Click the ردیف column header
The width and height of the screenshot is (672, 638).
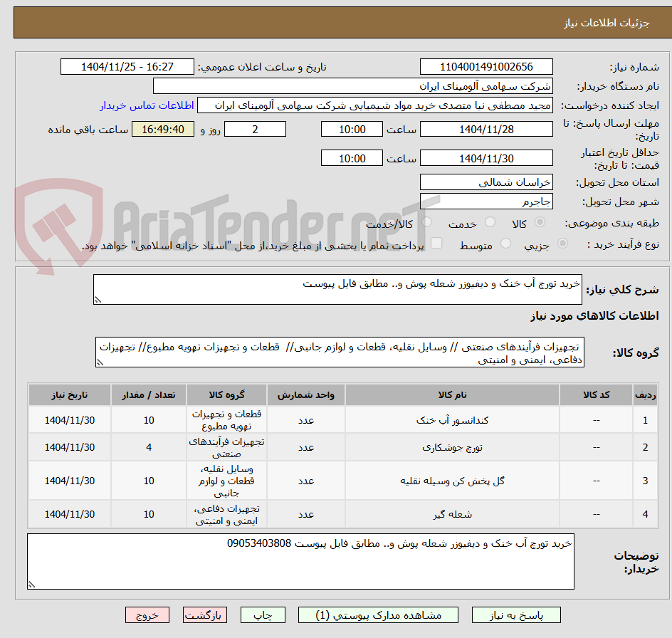point(646,395)
